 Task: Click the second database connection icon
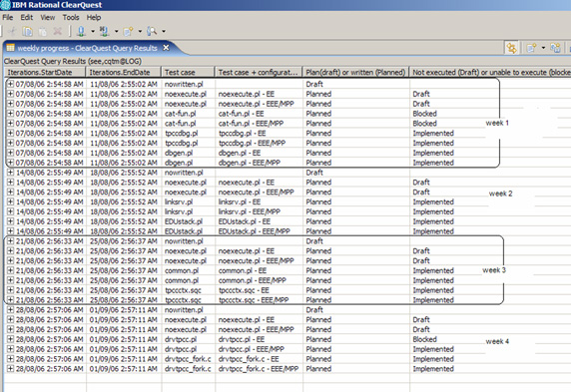tap(105, 32)
